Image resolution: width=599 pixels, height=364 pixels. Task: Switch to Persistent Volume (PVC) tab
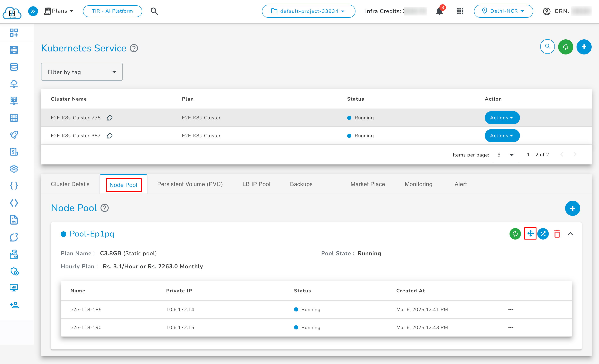pos(190,184)
